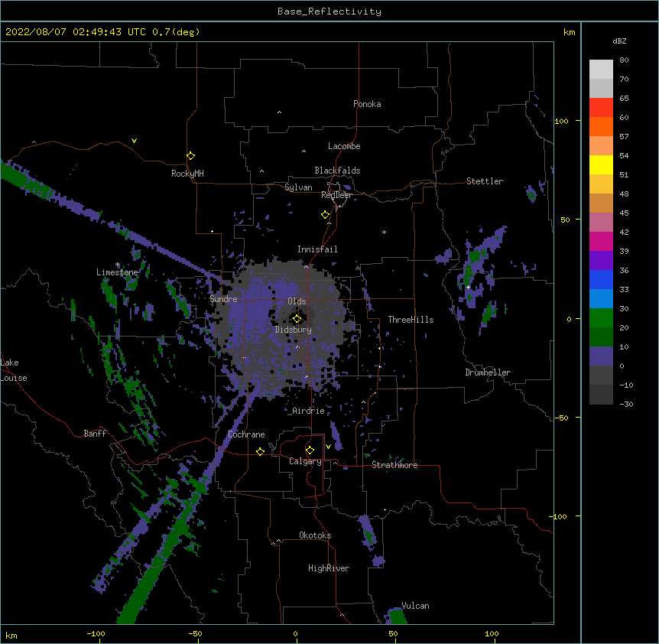Select the ThreeHills label
659x644 pixels.
point(411,320)
